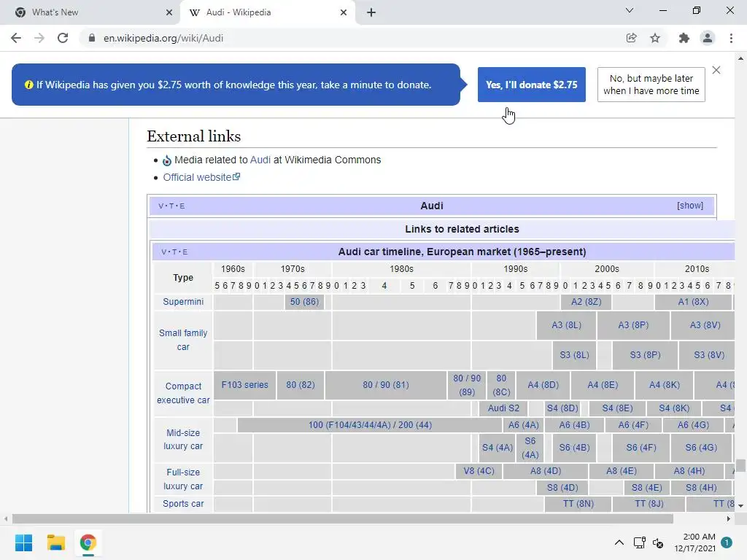The width and height of the screenshot is (747, 560).
Task: Open A2 (8Z) model link
Action: [x=586, y=302]
